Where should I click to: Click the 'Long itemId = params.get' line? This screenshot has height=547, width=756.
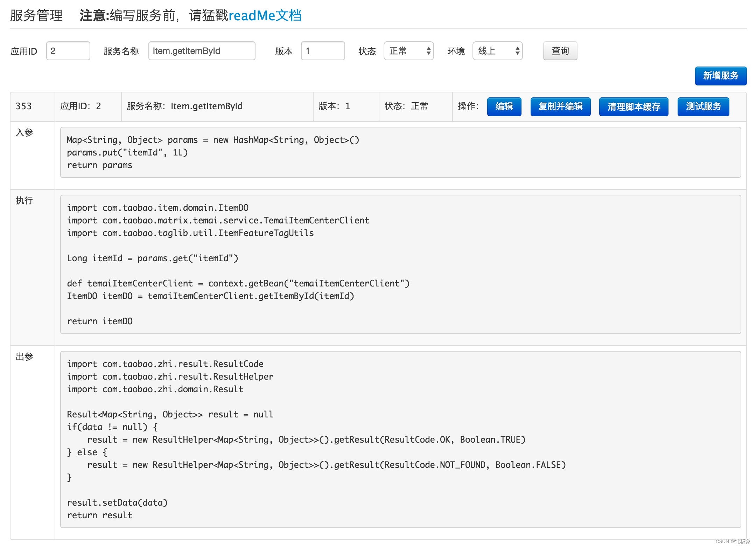coord(153,258)
